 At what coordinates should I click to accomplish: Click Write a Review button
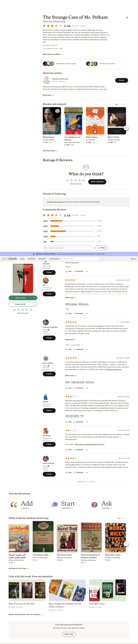[97, 182]
